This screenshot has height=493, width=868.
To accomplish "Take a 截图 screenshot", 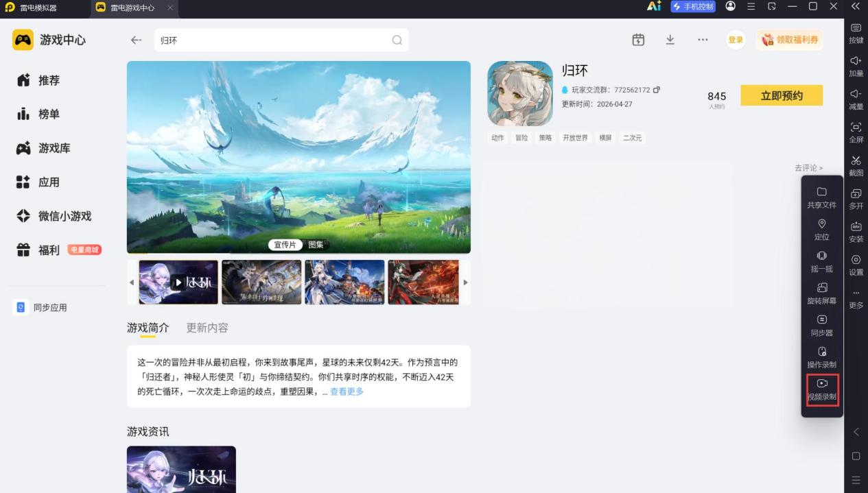I will coord(856,166).
